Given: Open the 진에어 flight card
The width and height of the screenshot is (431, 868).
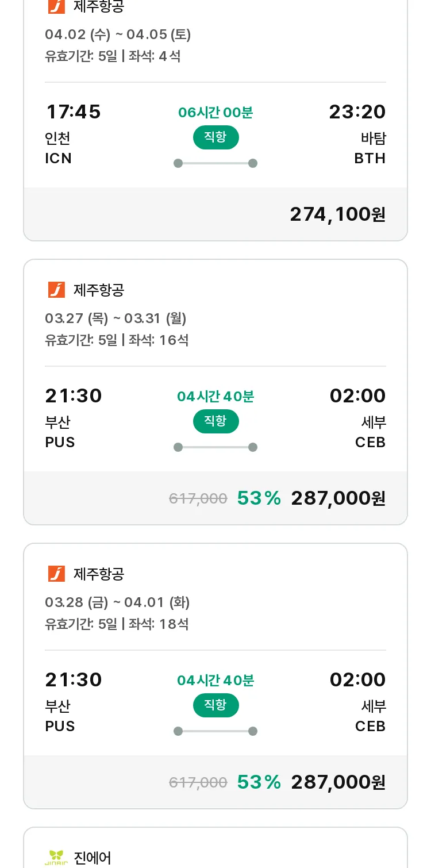Looking at the screenshot, I should point(215,851).
